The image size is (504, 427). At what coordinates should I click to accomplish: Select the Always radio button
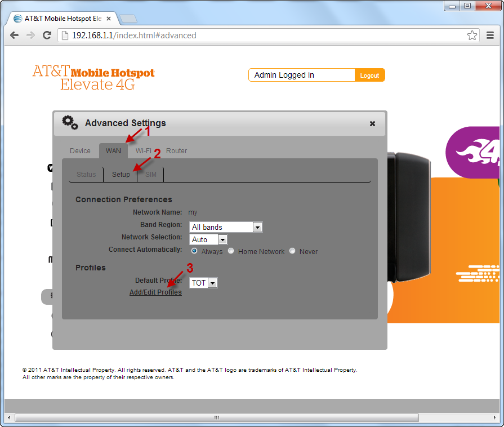tap(194, 251)
